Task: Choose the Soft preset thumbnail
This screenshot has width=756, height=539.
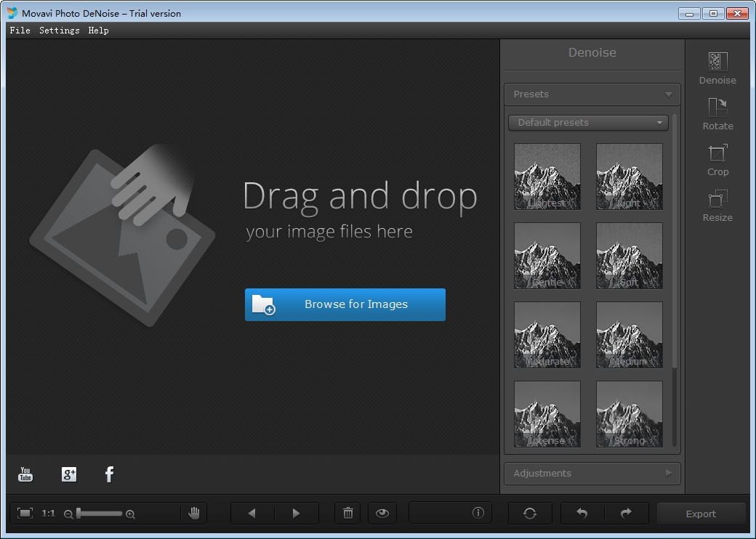Action: pos(630,256)
